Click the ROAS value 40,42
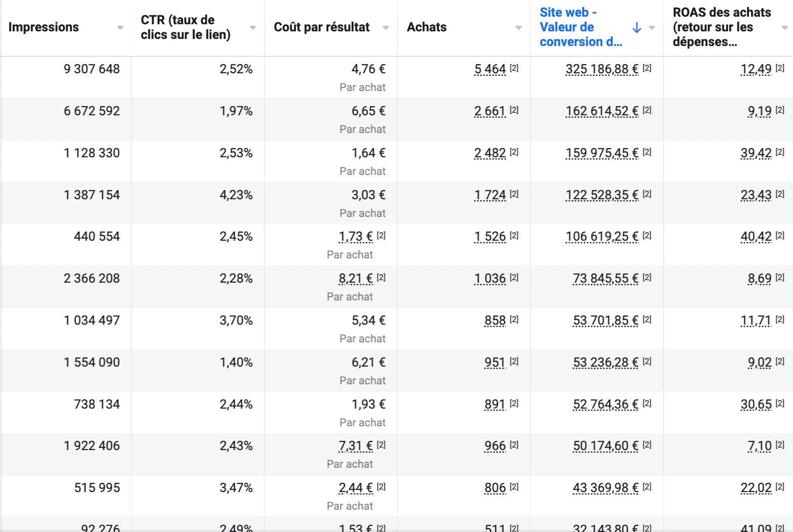 [756, 237]
